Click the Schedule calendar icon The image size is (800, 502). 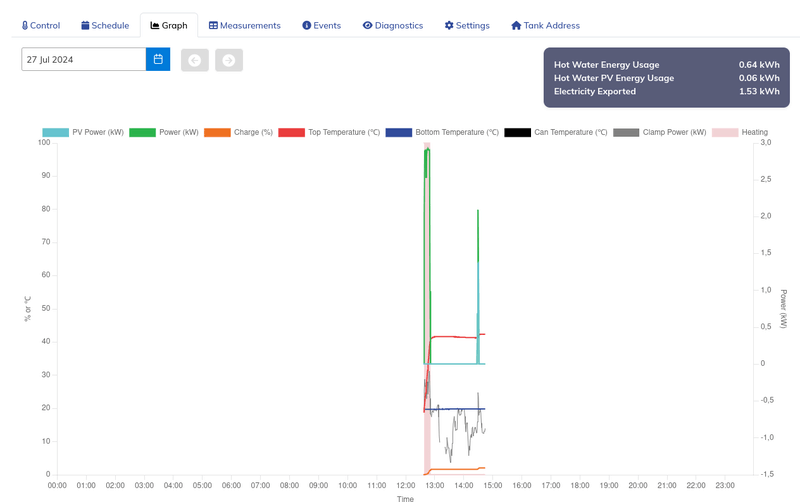[x=85, y=26]
